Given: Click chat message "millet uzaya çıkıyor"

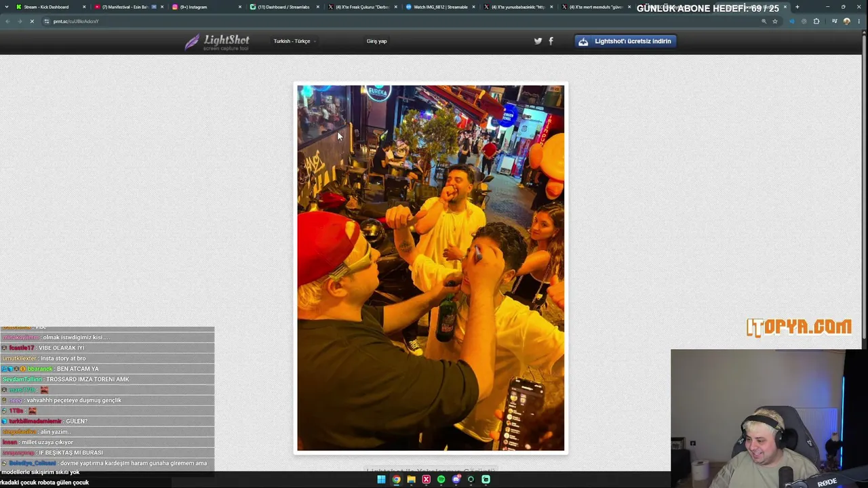Looking at the screenshot, I should pyautogui.click(x=47, y=442).
